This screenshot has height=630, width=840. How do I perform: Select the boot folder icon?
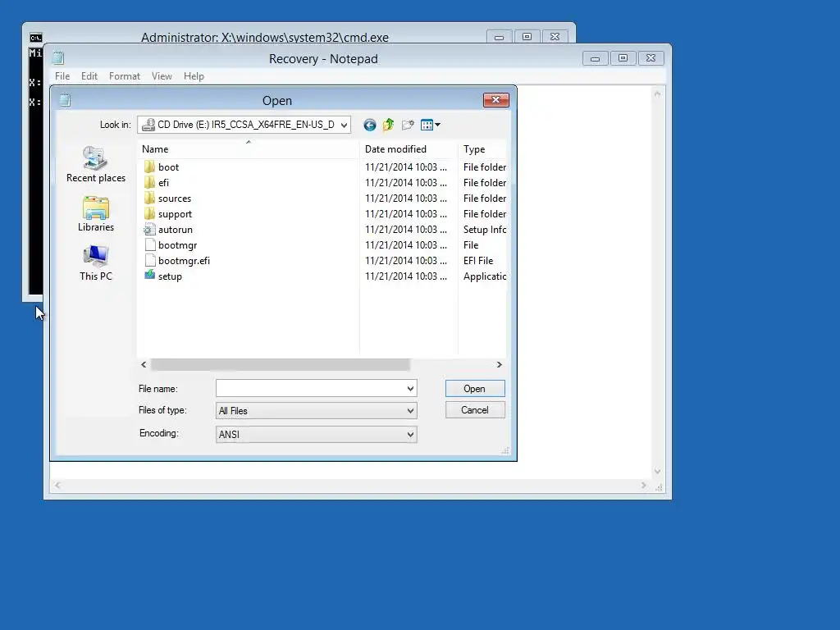click(150, 167)
